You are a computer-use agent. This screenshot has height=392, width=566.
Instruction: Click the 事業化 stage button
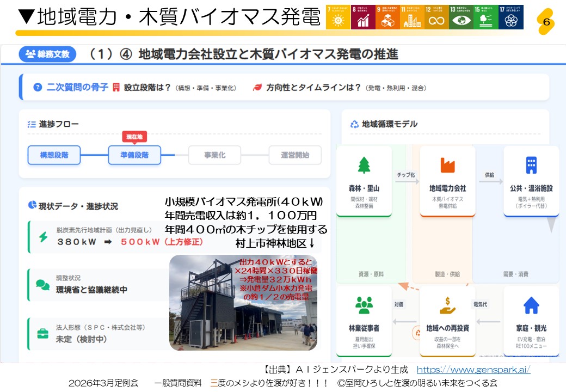click(214, 155)
